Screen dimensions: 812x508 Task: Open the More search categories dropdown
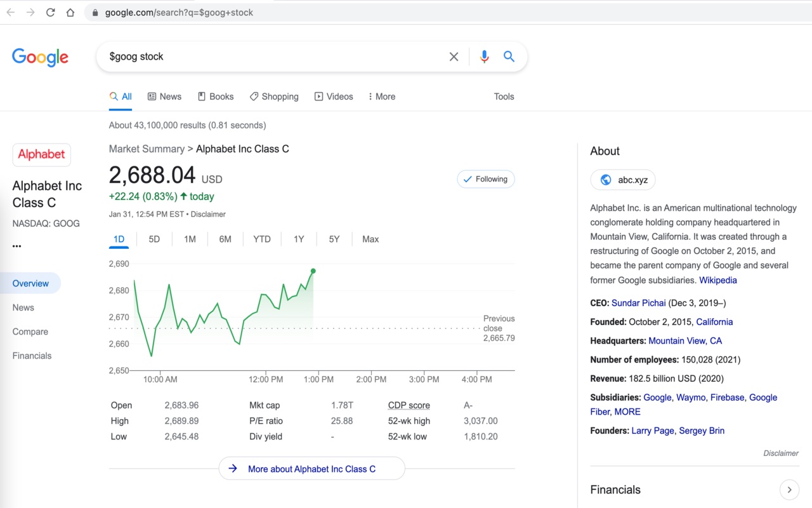point(381,97)
